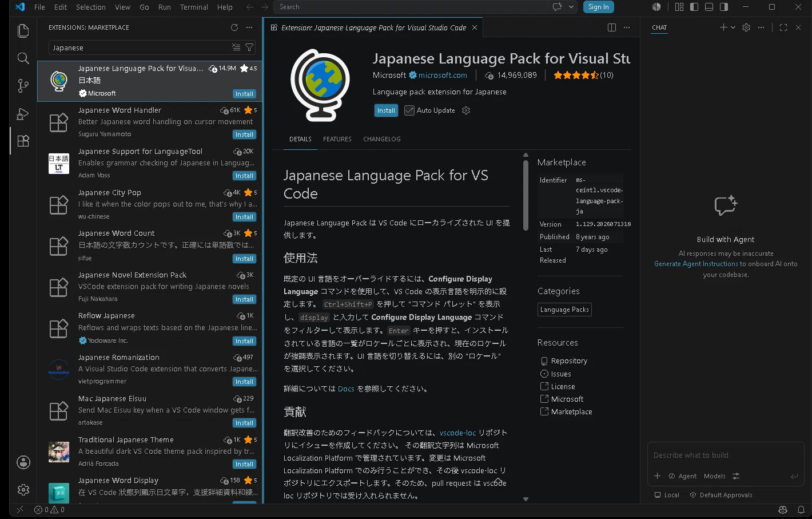The image size is (812, 519).
Task: Toggle the bottom panel visibility
Action: coord(709,7)
